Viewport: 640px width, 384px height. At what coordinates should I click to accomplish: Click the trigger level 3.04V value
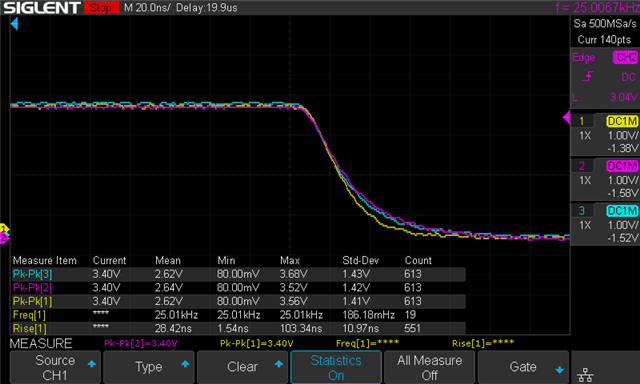tap(623, 97)
